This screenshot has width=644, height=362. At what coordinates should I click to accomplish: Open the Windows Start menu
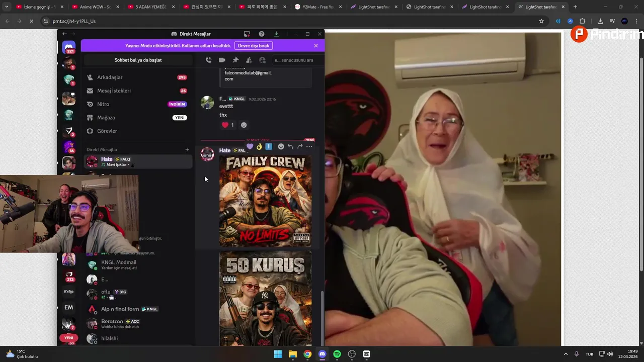point(278,354)
